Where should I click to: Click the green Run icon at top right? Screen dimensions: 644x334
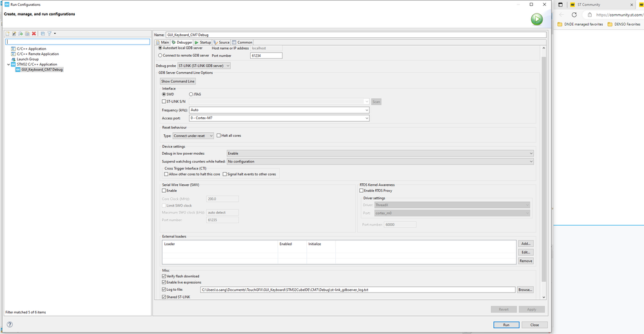pyautogui.click(x=536, y=19)
